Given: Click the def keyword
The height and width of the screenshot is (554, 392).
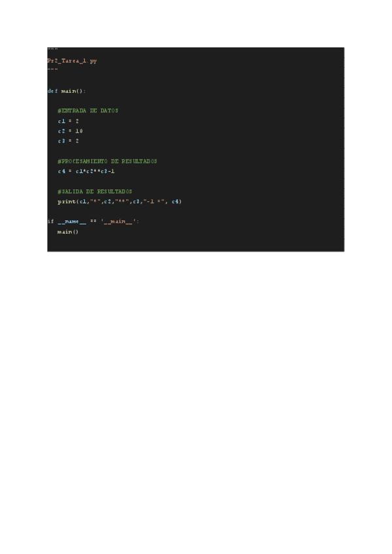Looking at the screenshot, I should point(52,91).
